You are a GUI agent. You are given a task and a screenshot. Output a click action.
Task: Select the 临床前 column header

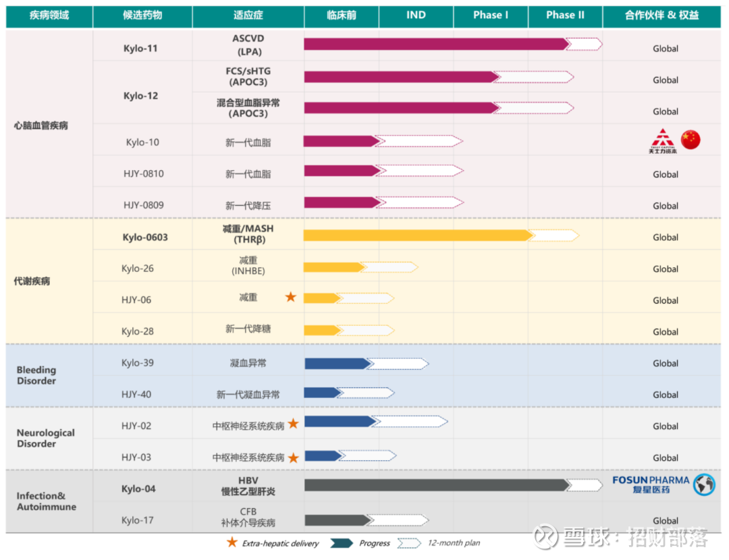[342, 16]
